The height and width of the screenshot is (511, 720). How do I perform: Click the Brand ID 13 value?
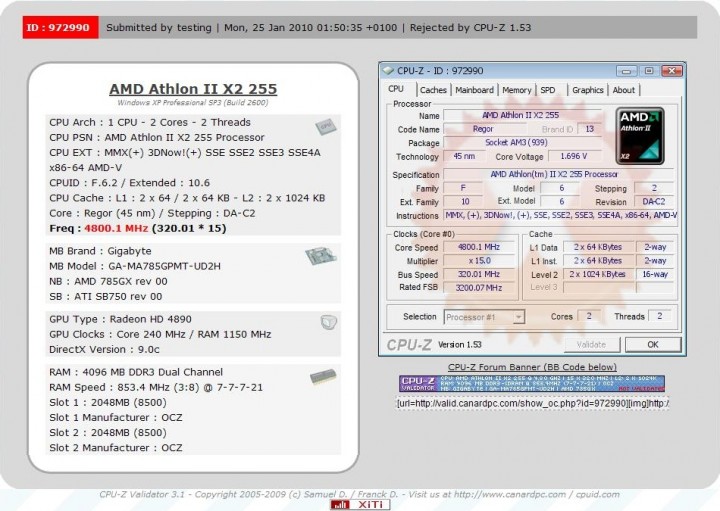coord(590,129)
